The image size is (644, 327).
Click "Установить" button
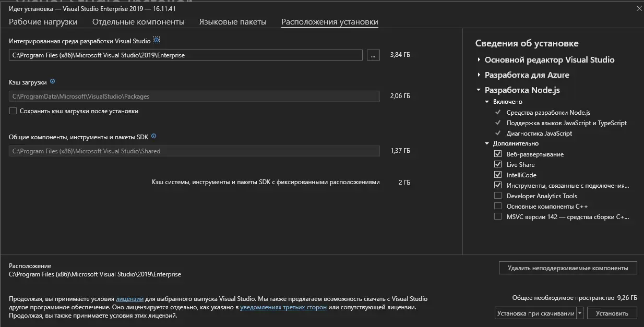coord(612,313)
